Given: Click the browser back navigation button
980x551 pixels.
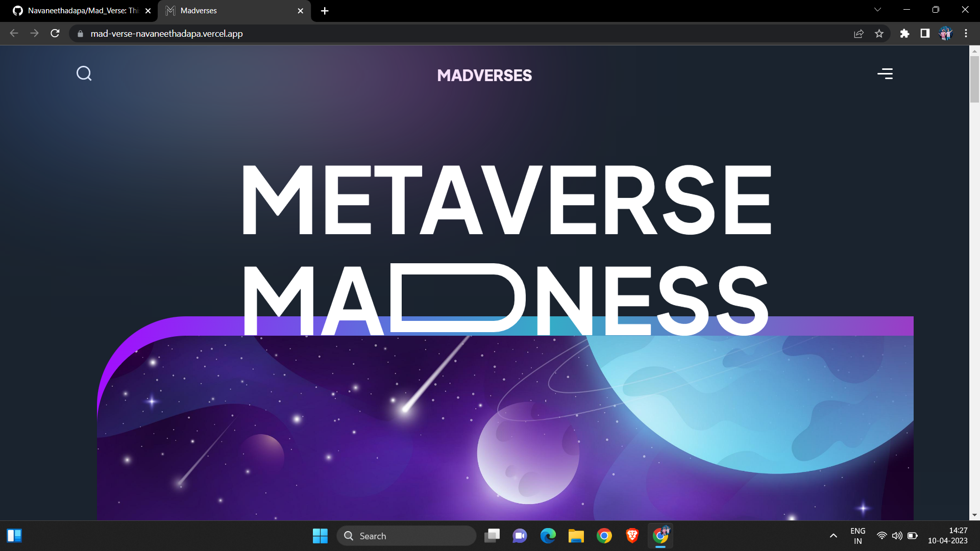Looking at the screenshot, I should click(x=13, y=33).
